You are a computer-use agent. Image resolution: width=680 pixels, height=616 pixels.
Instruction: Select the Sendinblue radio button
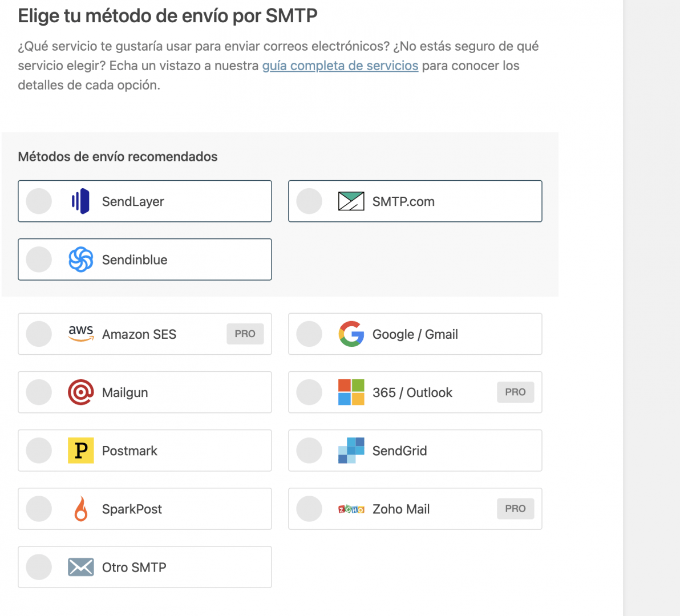click(x=39, y=259)
